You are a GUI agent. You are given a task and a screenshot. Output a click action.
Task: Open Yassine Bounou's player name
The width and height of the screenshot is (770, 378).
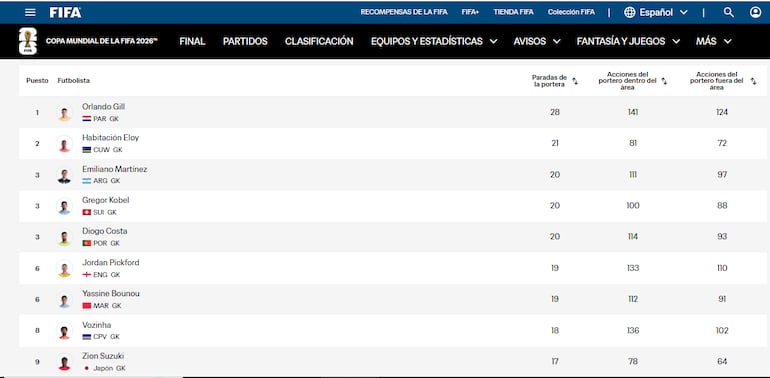point(110,294)
